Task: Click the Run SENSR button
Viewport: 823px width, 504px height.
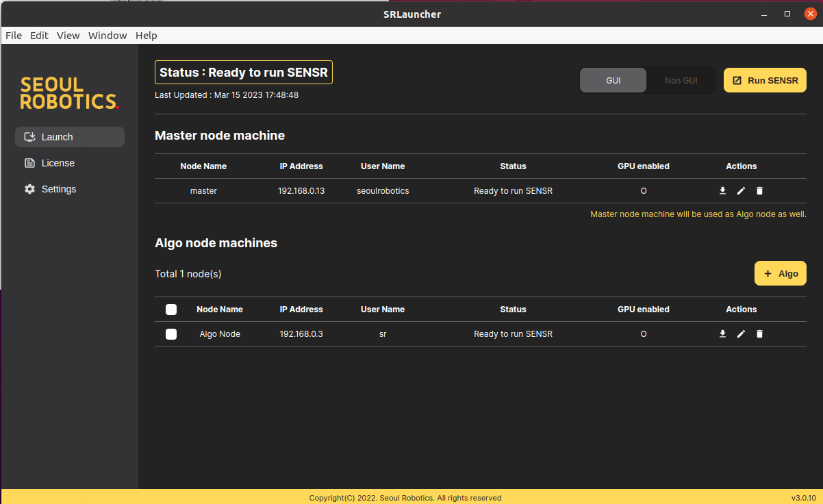Action: (765, 80)
